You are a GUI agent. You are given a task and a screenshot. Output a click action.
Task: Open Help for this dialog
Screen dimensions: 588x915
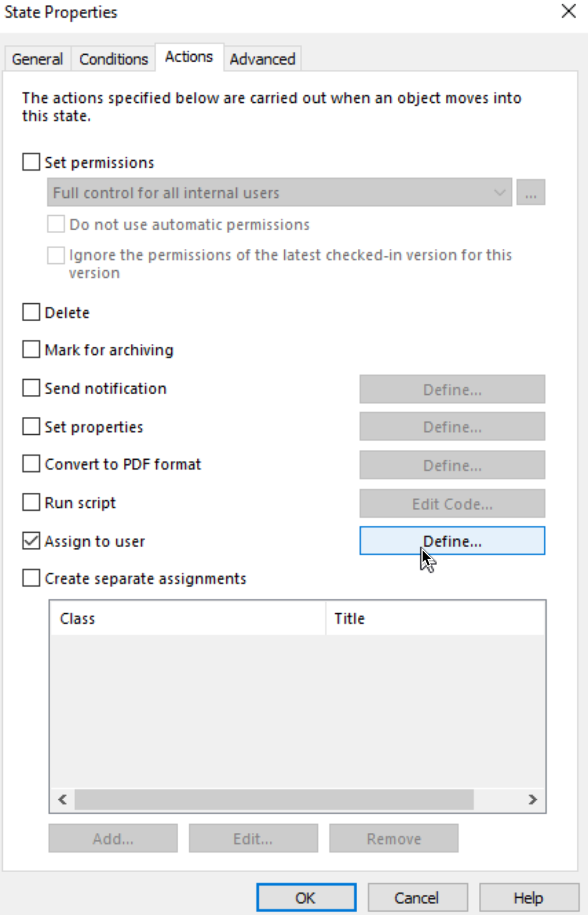(x=529, y=898)
